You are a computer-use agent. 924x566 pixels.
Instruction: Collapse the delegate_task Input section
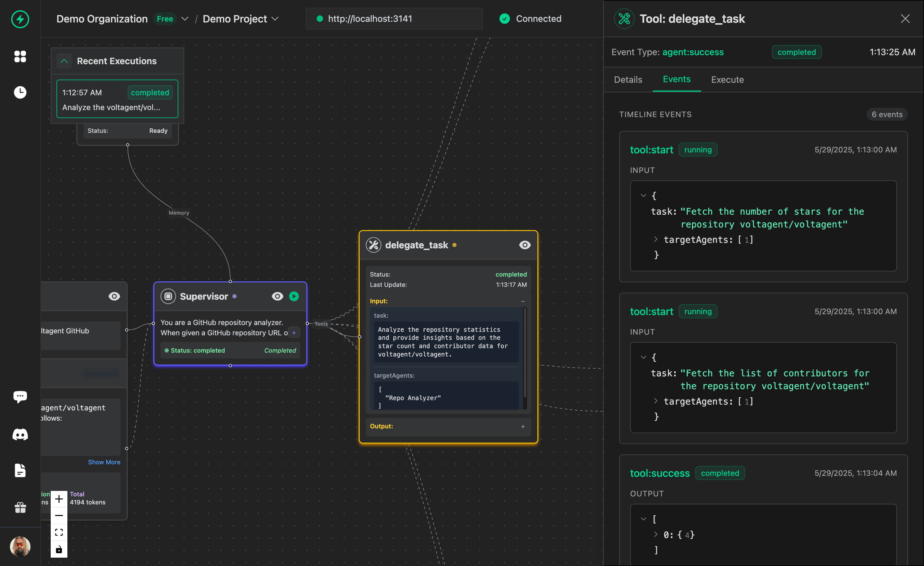[x=523, y=301]
